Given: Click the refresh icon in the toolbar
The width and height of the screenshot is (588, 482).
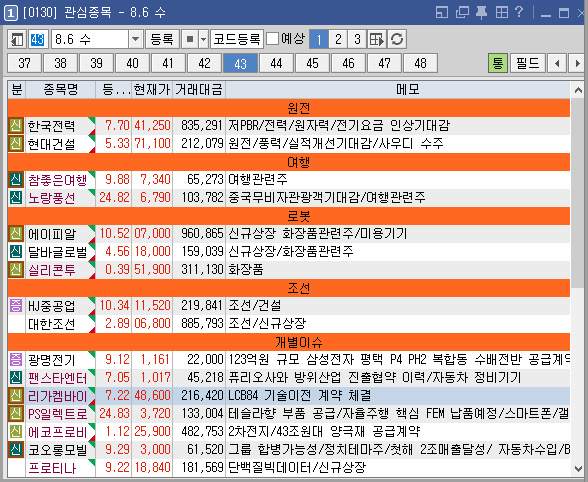Looking at the screenshot, I should coord(397,39).
